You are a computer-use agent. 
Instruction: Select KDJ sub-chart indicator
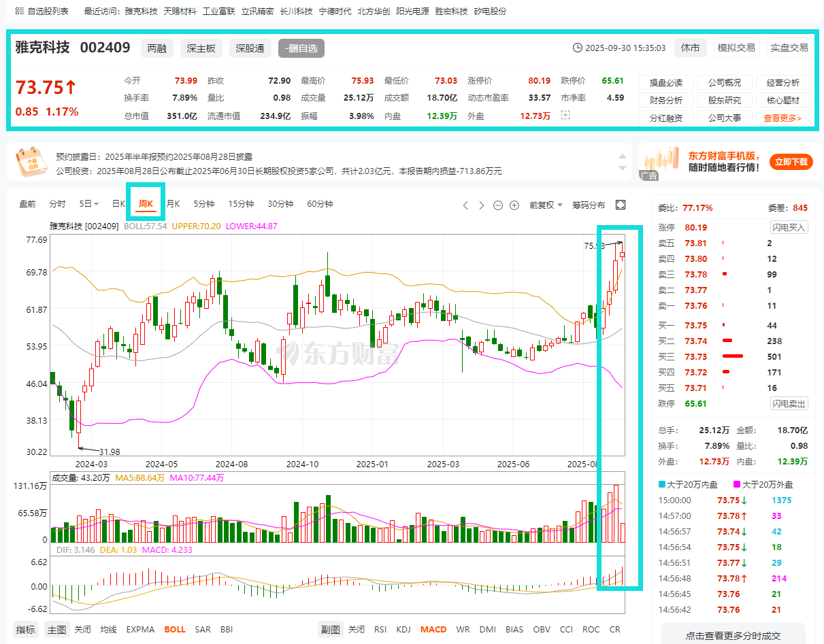coord(403,629)
